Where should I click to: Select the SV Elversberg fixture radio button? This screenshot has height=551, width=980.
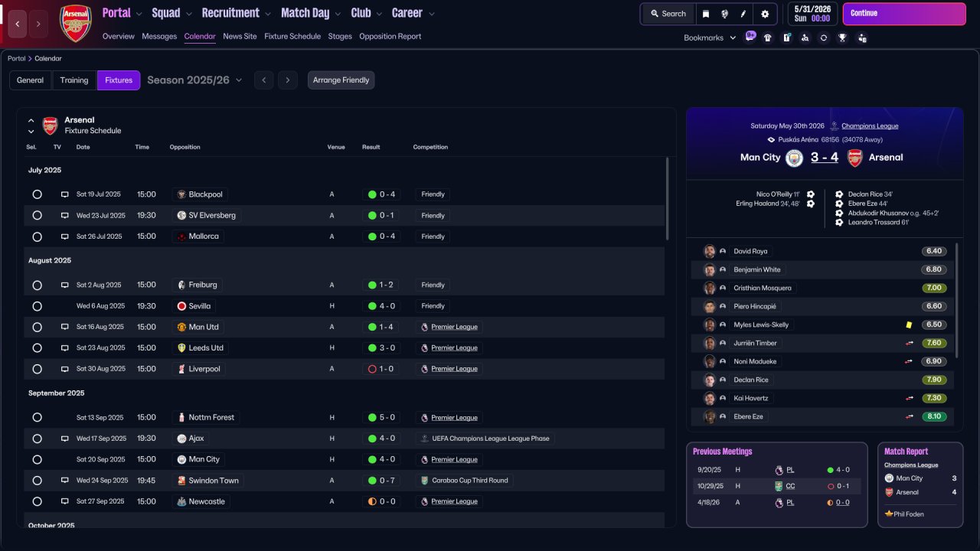pyautogui.click(x=37, y=216)
